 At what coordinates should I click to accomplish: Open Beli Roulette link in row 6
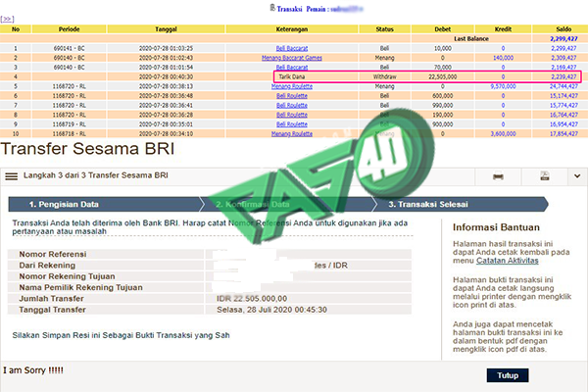coord(292,96)
